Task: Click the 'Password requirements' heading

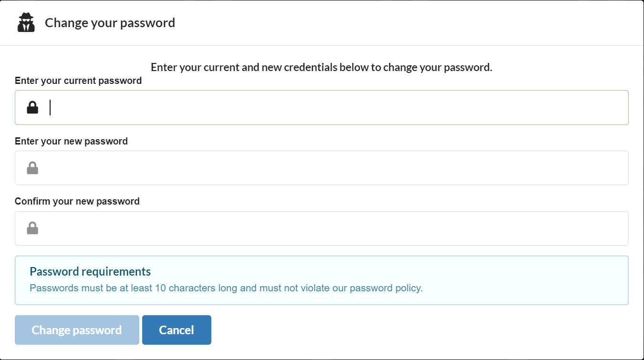Action: 90,272
